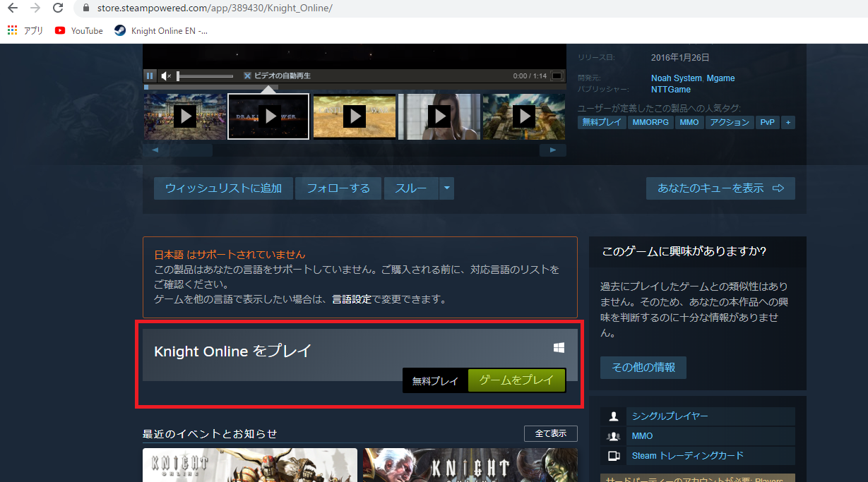The height and width of the screenshot is (482, 868).
Task: Select the MMORPG tag
Action: click(650, 122)
